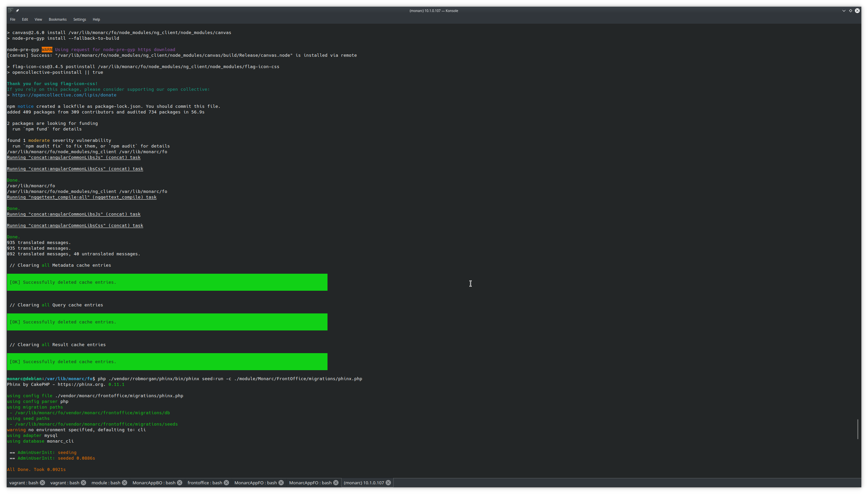The width and height of the screenshot is (868, 494).
Task: Open the Help menu
Action: [x=96, y=19]
